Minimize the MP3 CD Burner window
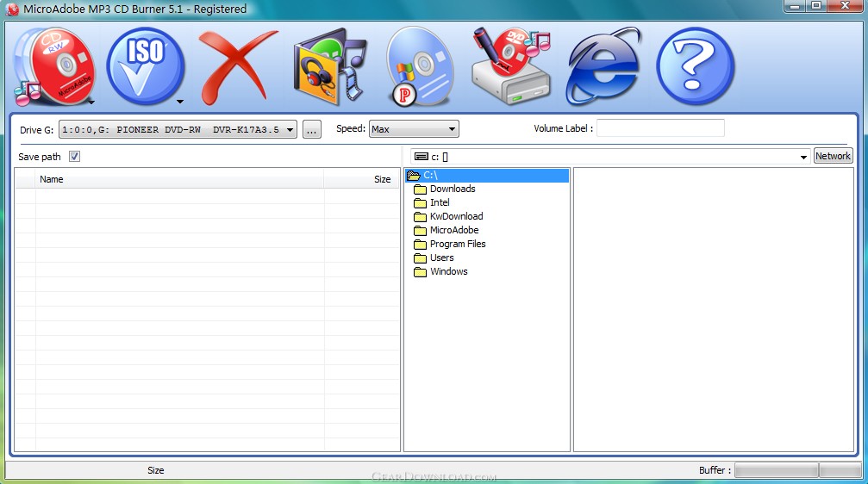The width and height of the screenshot is (868, 484). pyautogui.click(x=796, y=6)
